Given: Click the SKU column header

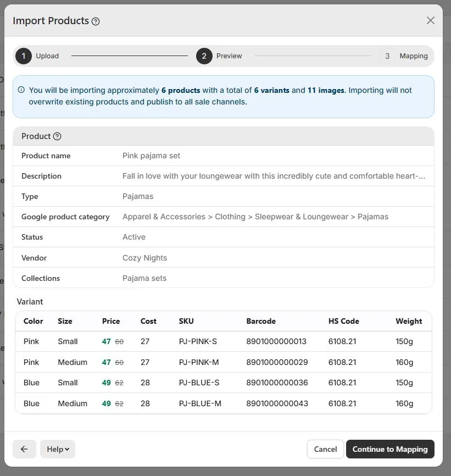Looking at the screenshot, I should (186, 321).
